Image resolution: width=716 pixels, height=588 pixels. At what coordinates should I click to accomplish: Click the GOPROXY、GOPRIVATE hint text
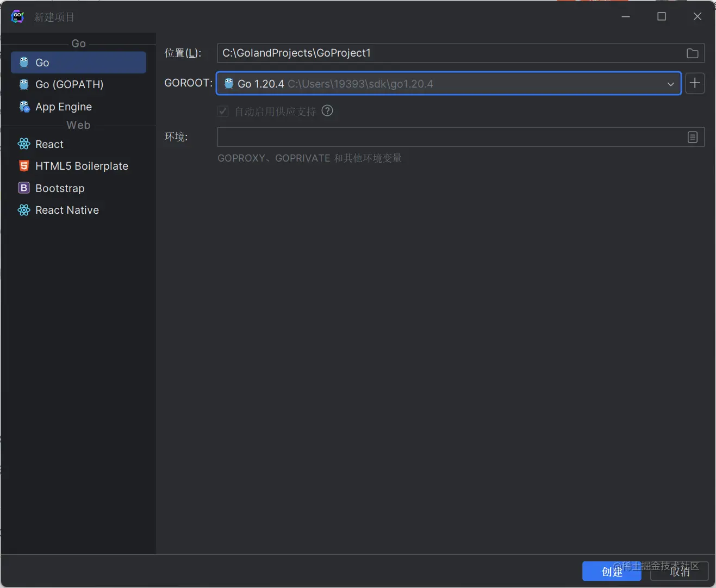[x=310, y=158]
